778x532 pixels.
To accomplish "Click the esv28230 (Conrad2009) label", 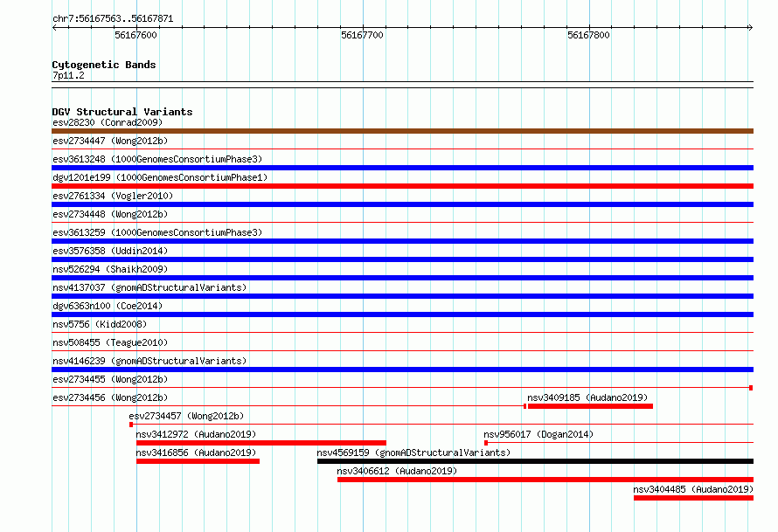I will tap(108, 122).
